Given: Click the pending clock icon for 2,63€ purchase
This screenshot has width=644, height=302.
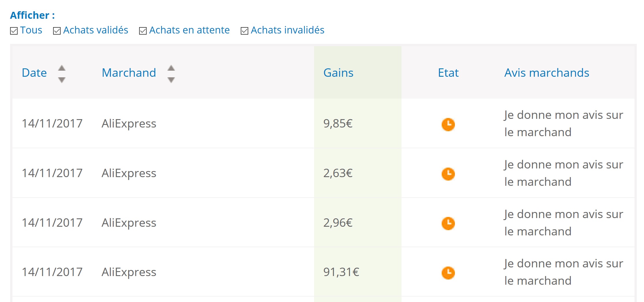Looking at the screenshot, I should [x=448, y=174].
